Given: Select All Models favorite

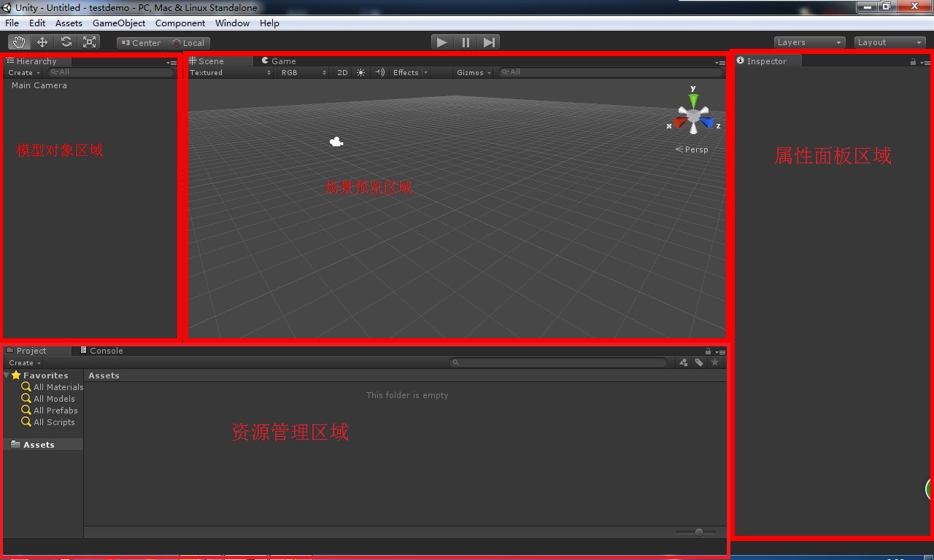Looking at the screenshot, I should pos(48,399).
